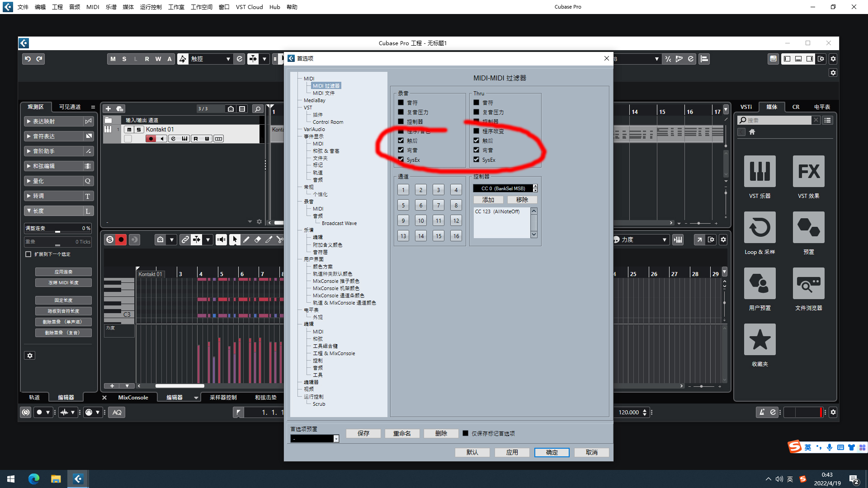This screenshot has height=488, width=868.
Task: Select MIDI 过滤器 in preferences menu
Action: pyautogui.click(x=326, y=85)
